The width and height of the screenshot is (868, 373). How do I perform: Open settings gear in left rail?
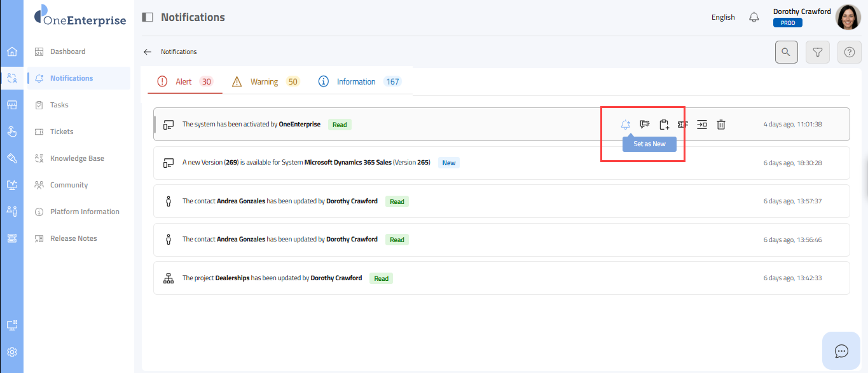[x=11, y=352]
